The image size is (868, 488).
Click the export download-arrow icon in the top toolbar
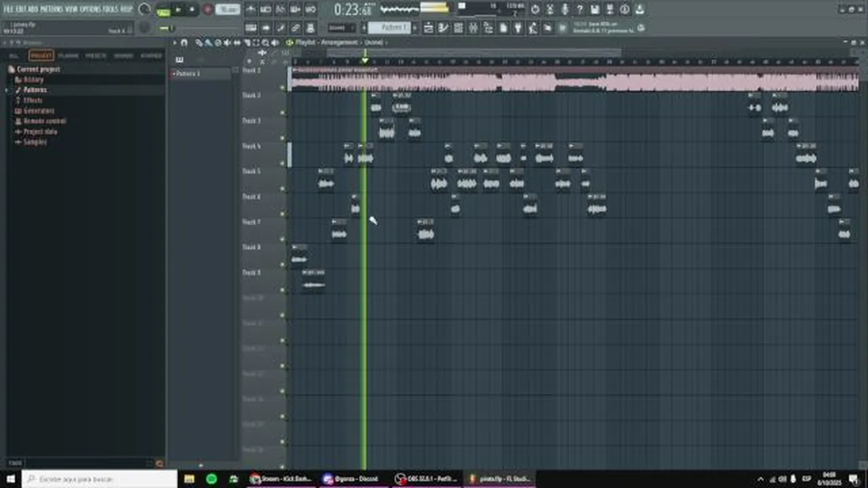pyautogui.click(x=639, y=9)
